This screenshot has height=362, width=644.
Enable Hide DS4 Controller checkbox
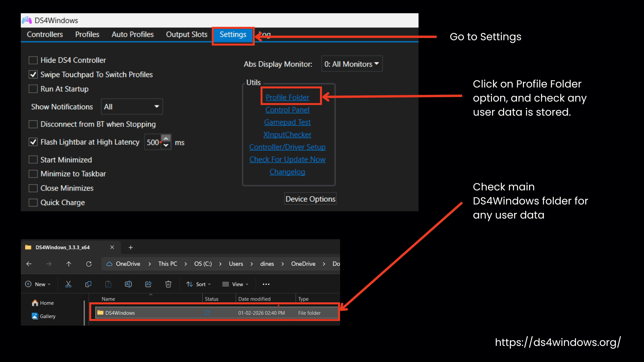pos(33,60)
